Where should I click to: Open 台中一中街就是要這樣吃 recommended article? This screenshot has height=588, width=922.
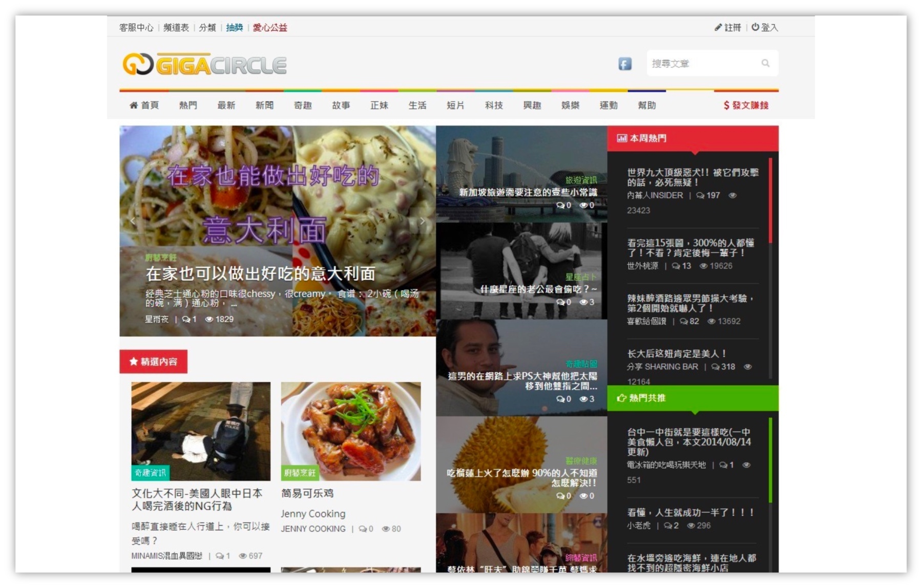[x=689, y=442]
